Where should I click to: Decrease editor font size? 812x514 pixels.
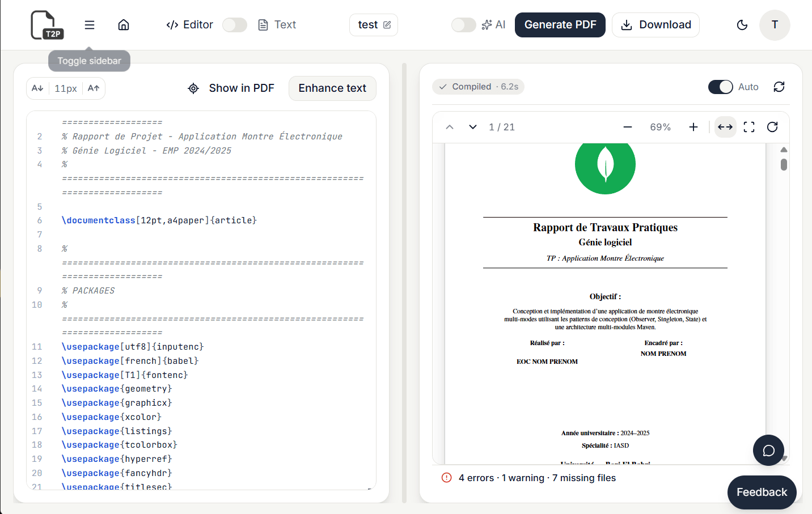[x=37, y=88]
